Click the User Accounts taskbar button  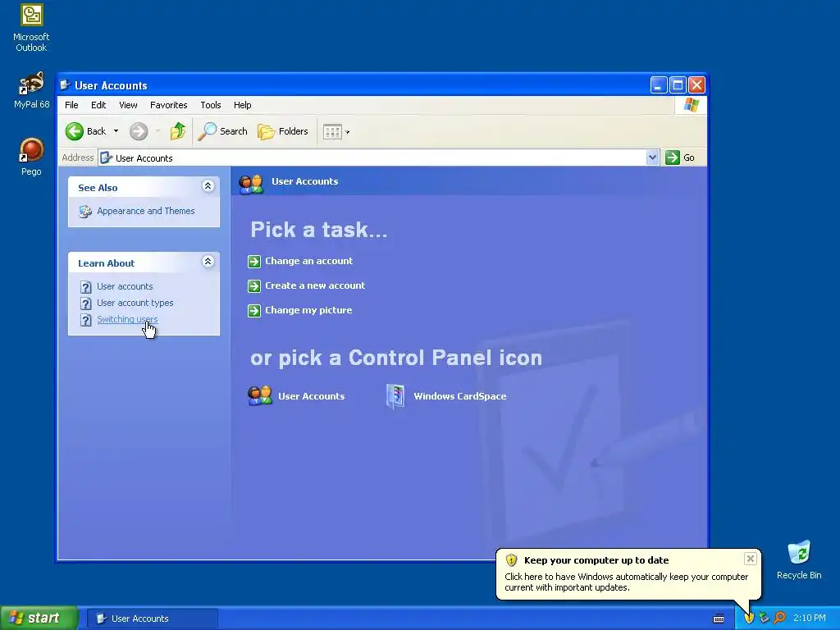[152, 619]
